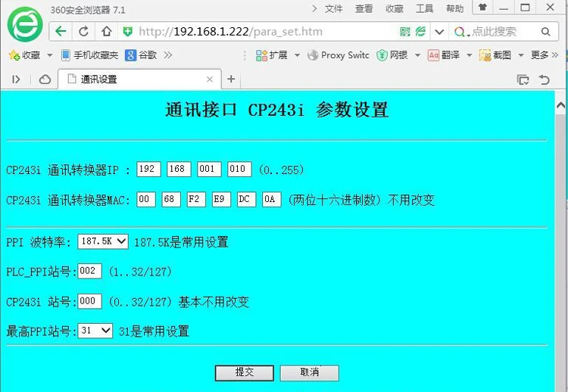Open the 帮助 menu
The width and height of the screenshot is (568, 392).
[454, 8]
